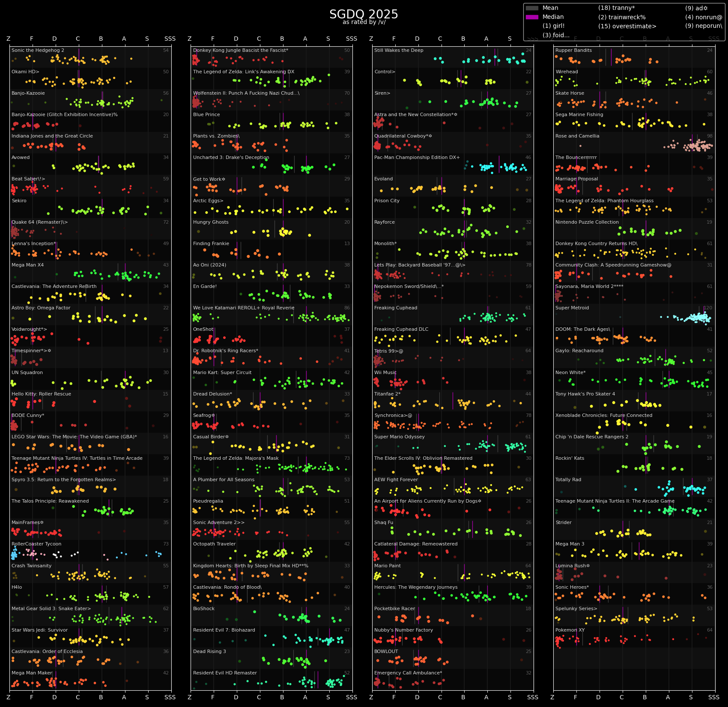The image size is (728, 707).
Task: Select the 'Still Wakes the Deep' label
Action: 399,51
